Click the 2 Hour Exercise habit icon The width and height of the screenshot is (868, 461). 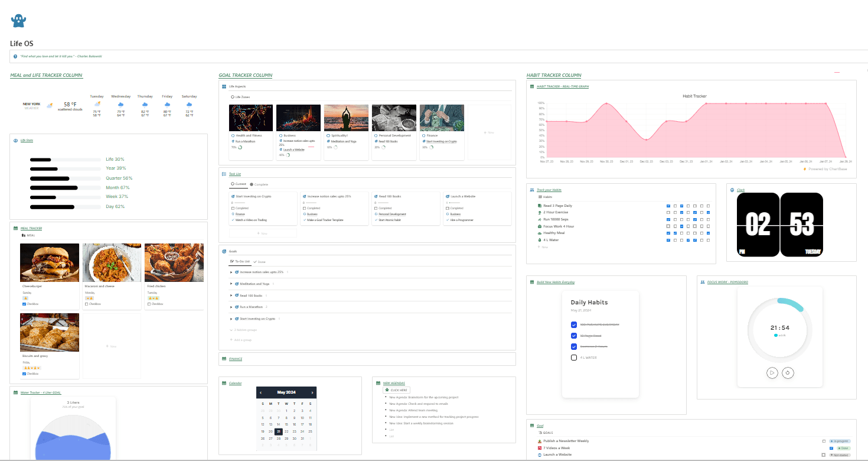[540, 212]
